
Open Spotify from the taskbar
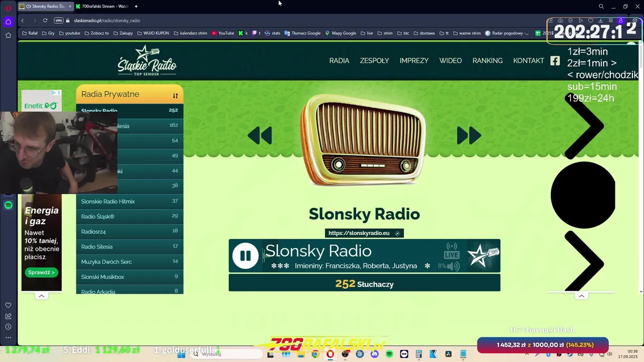[389, 354]
